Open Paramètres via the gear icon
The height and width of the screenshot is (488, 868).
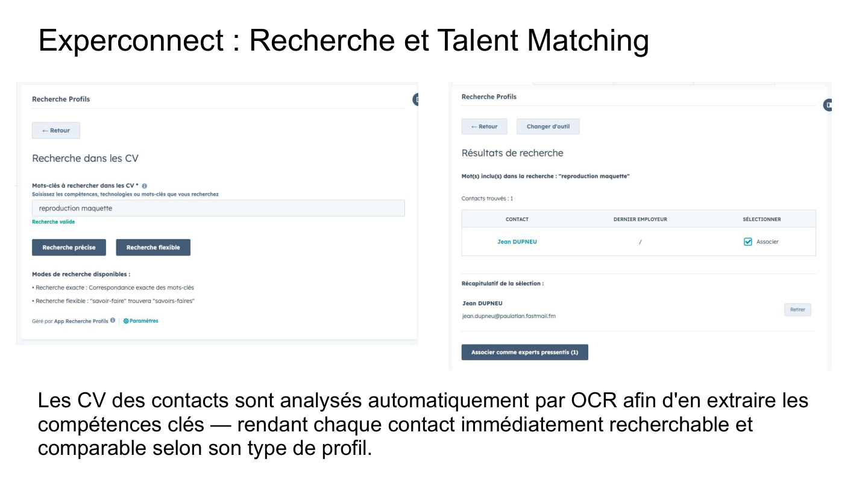(x=127, y=321)
